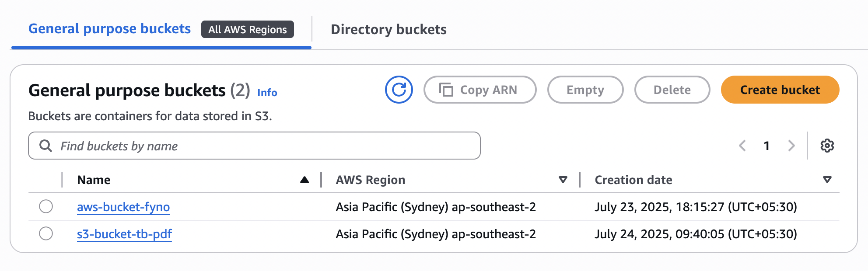Focus the Find buckets by name field
868x271 pixels.
(262, 146)
